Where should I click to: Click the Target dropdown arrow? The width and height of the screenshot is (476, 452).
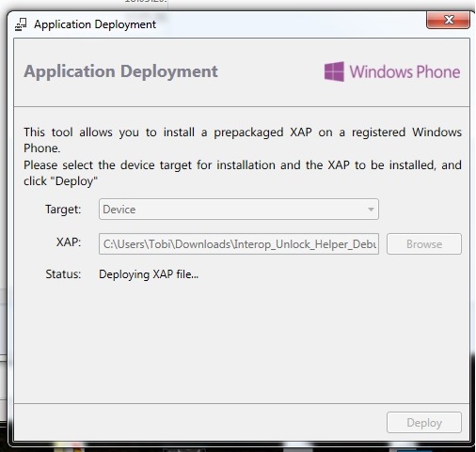tap(371, 210)
